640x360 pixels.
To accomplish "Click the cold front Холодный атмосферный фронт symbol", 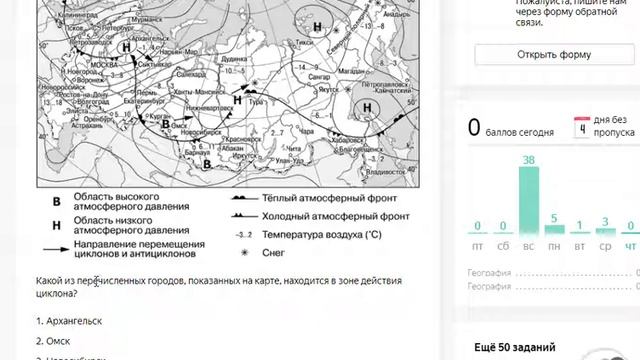I will [244, 216].
